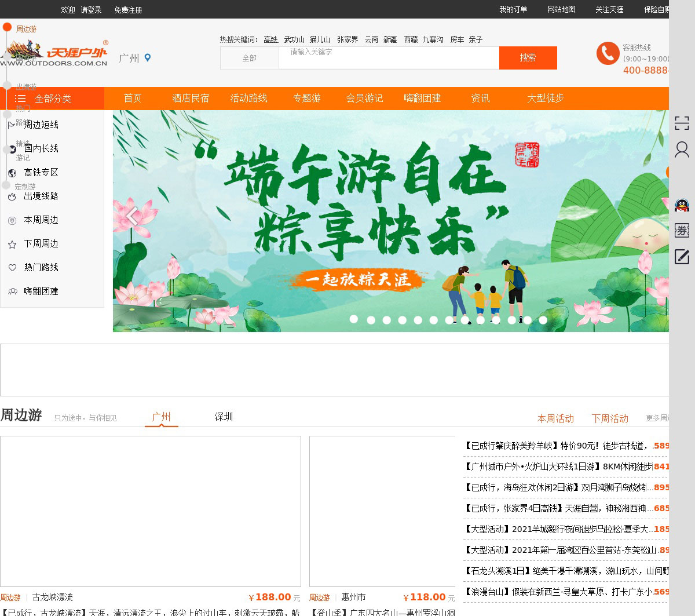Select the last banner carousel dot
The height and width of the screenshot is (616, 695).
(x=543, y=319)
